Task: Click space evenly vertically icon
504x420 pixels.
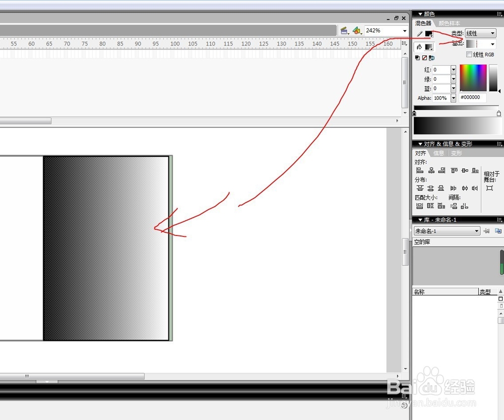Action: pos(454,206)
